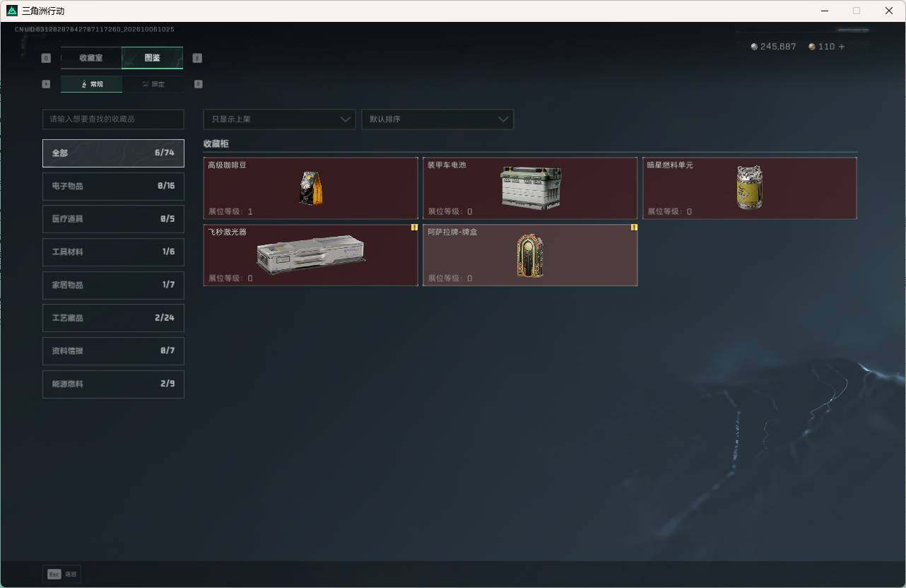The image size is (906, 588).
Task: Click the 收藏柜 section heading
Action: click(216, 143)
